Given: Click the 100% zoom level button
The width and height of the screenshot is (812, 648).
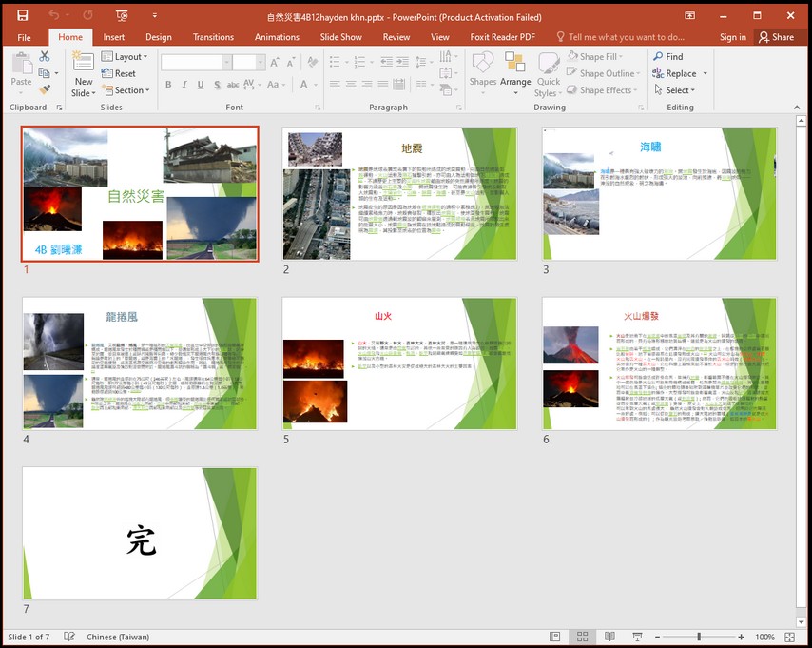Looking at the screenshot, I should point(764,637).
